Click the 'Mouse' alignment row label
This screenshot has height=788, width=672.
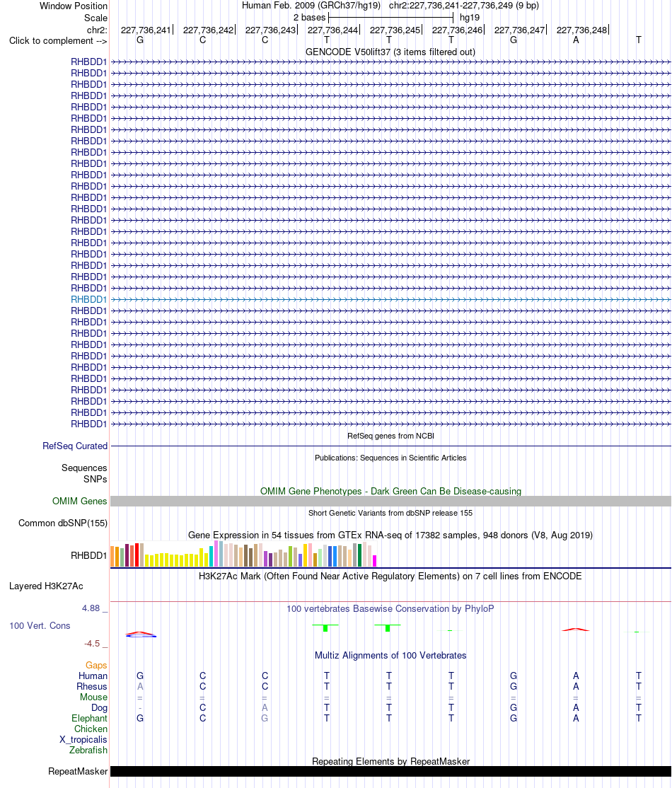(93, 697)
